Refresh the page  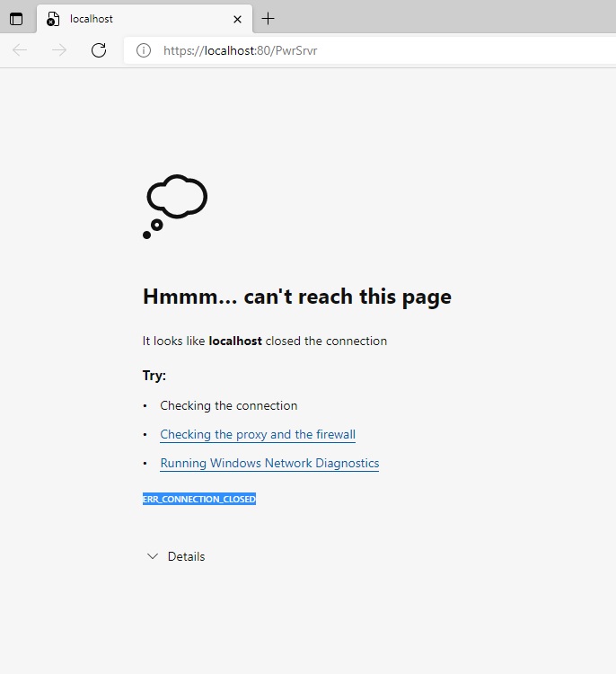point(99,50)
